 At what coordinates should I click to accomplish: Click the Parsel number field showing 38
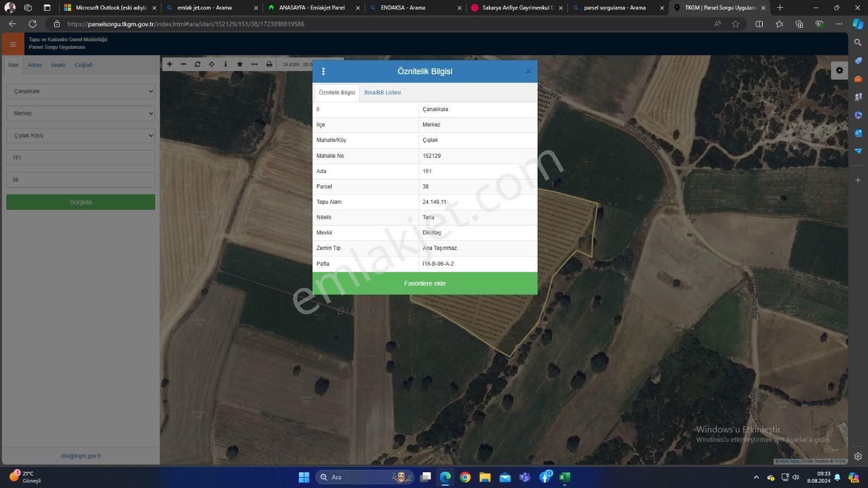81,180
